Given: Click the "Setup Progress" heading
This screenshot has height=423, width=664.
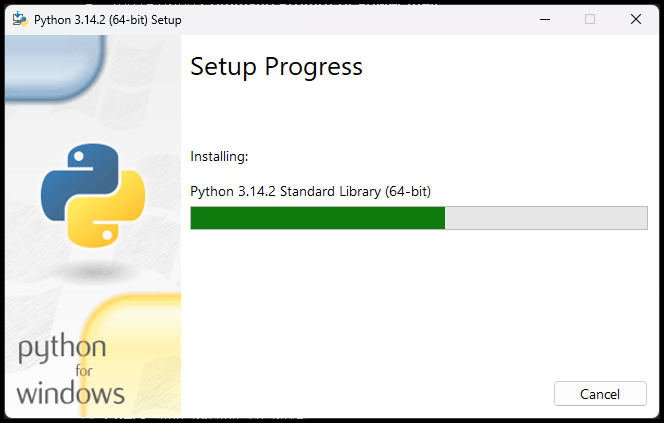Looking at the screenshot, I should pos(276,67).
